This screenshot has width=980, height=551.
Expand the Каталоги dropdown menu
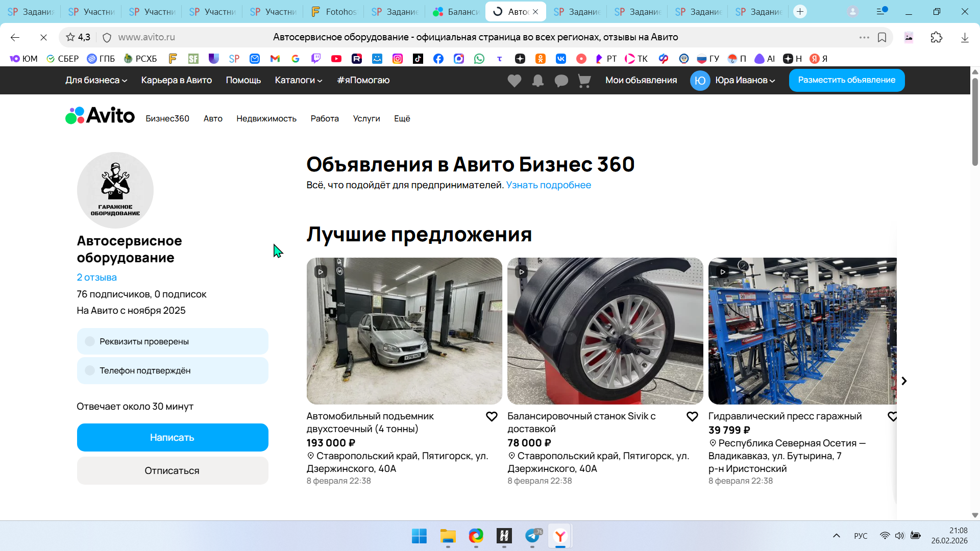(298, 80)
